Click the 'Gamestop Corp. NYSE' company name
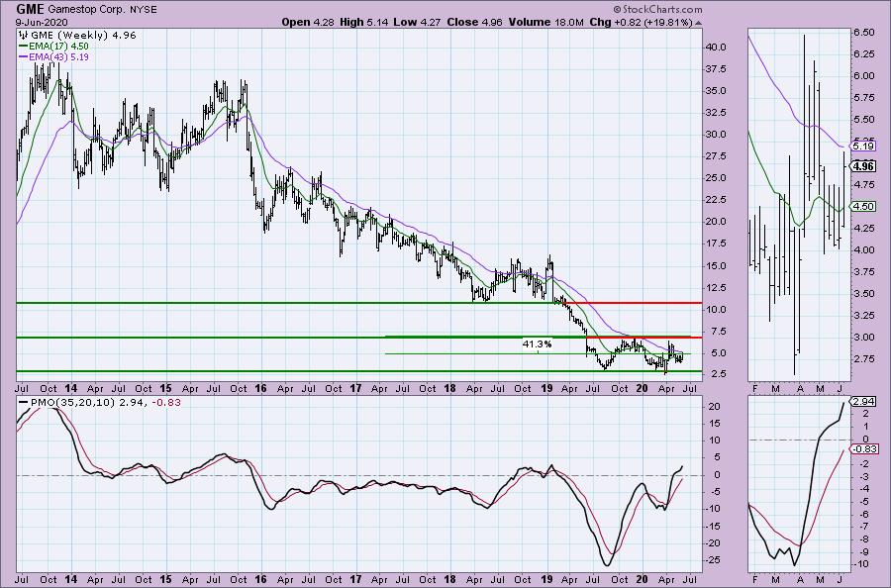This screenshot has width=891, height=588. 103,10
